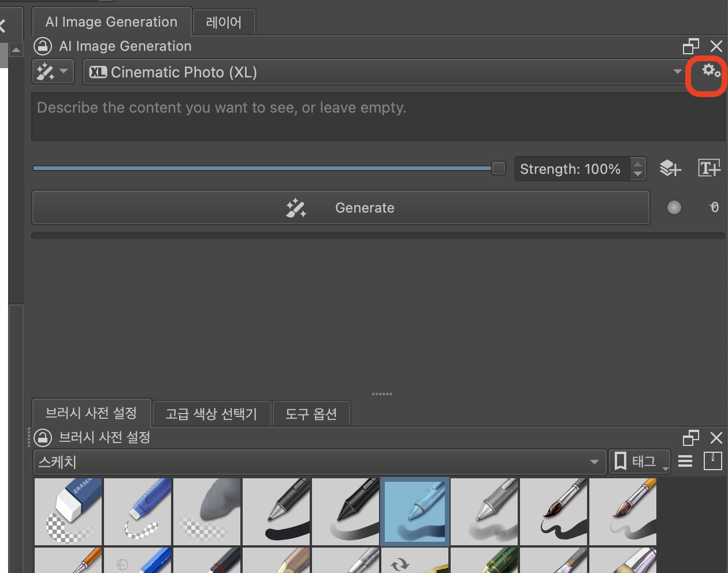Click the Generate button
This screenshot has height=573, width=728.
point(341,207)
